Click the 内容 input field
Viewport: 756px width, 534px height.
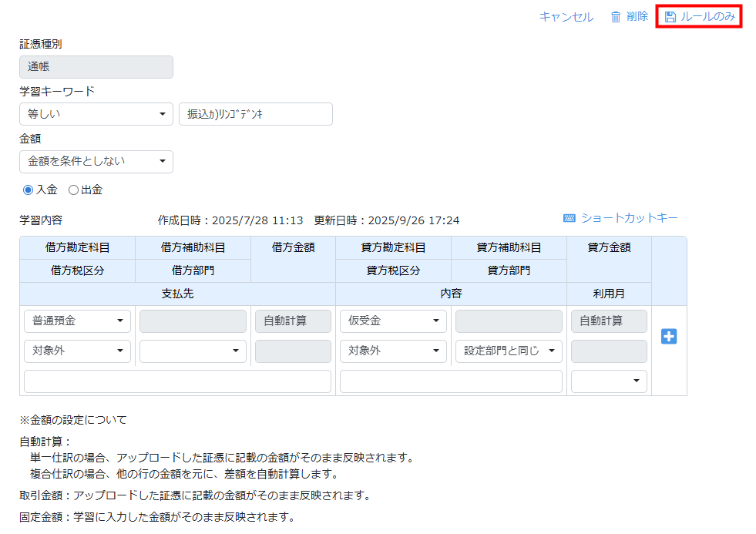click(451, 381)
